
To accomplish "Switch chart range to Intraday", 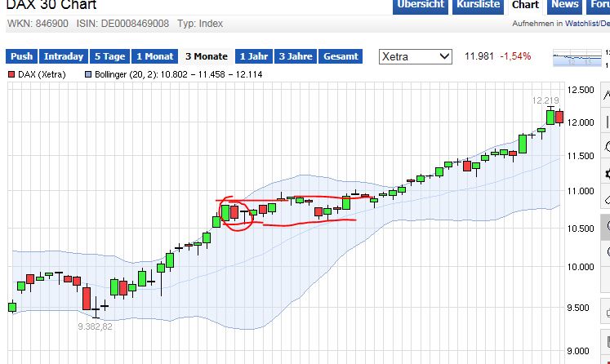I will click(64, 56).
